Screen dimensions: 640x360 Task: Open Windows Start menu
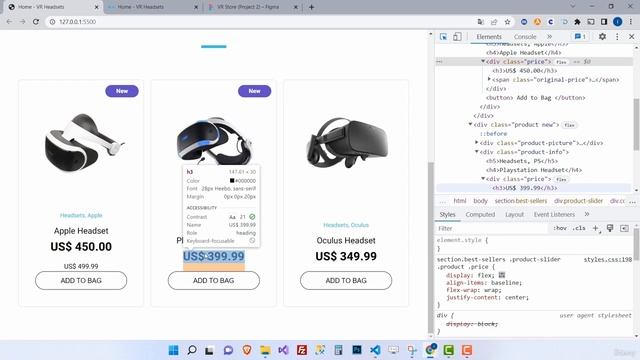(173, 350)
